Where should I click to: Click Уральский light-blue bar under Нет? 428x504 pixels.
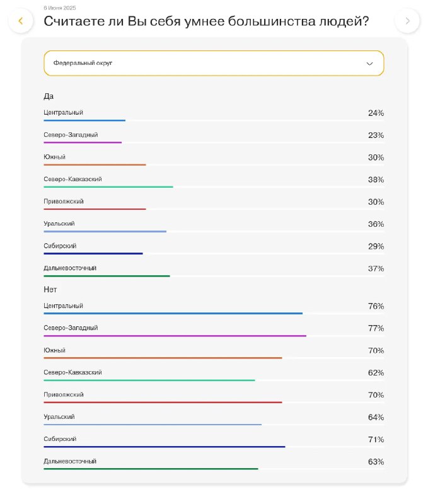153,425
